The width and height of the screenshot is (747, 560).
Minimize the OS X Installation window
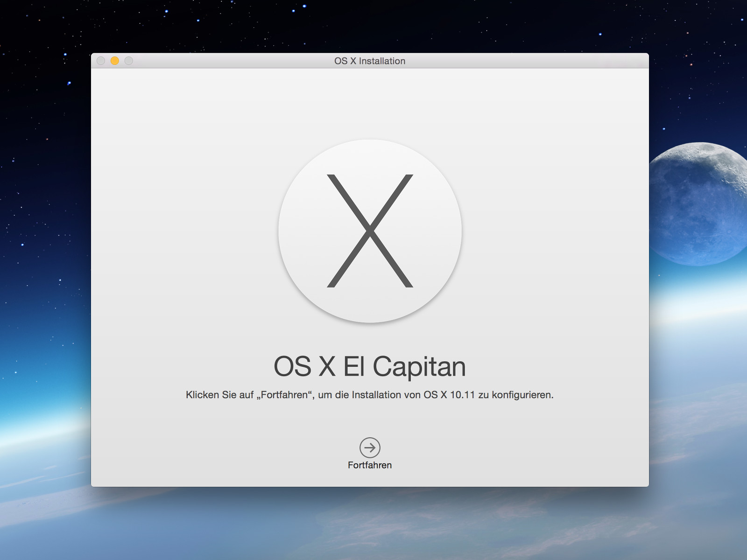click(115, 61)
